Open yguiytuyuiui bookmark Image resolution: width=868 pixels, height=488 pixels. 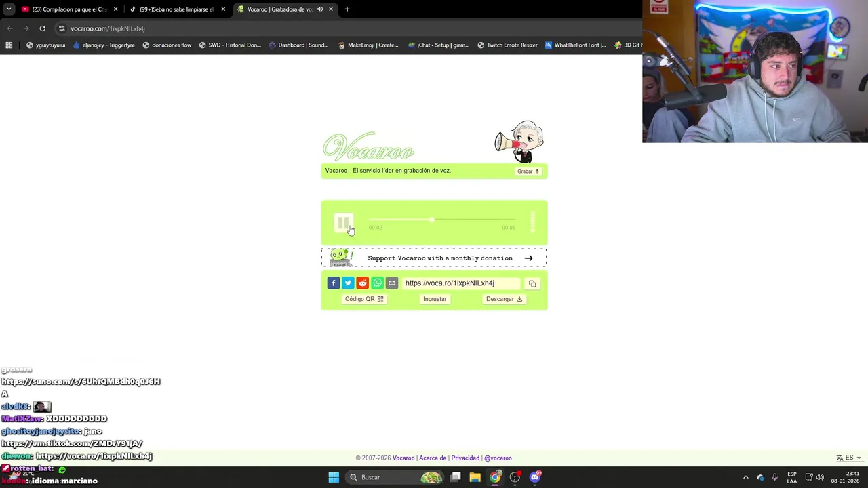[x=45, y=45]
